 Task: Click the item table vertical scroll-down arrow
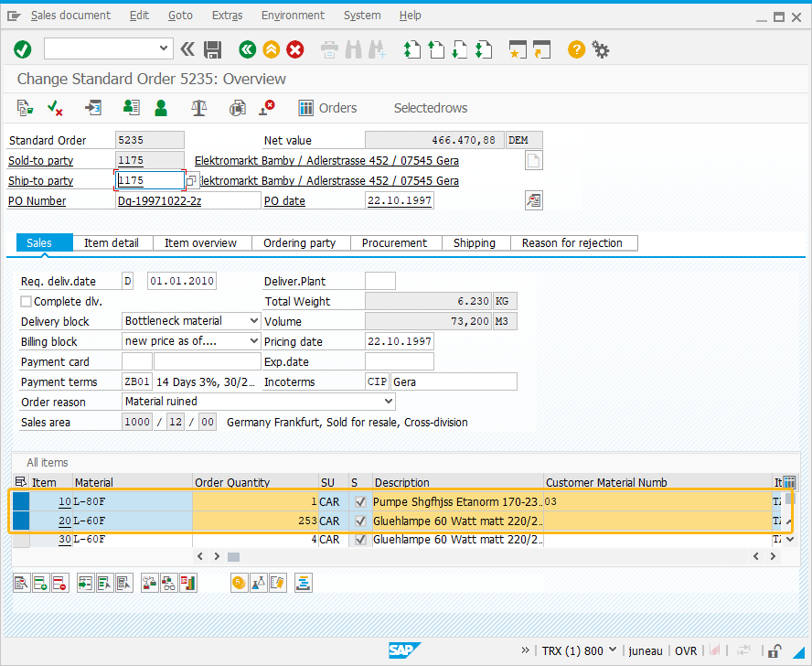pos(790,540)
